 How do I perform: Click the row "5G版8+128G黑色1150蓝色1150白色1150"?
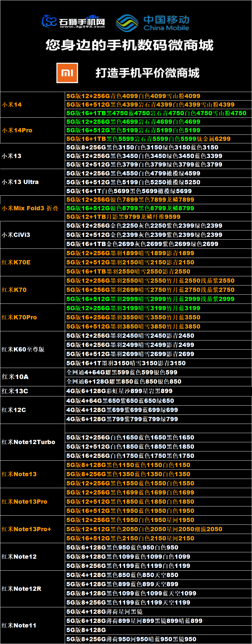point(159,465)
